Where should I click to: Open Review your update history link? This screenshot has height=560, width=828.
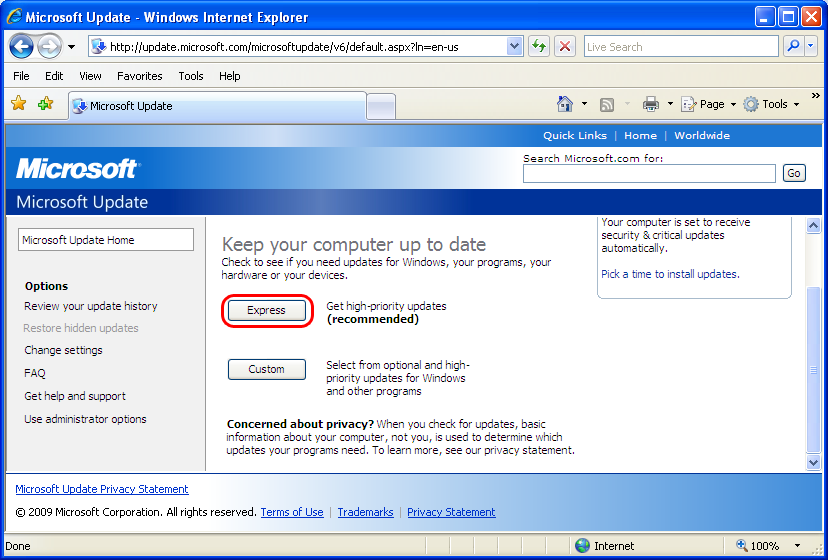(x=91, y=306)
